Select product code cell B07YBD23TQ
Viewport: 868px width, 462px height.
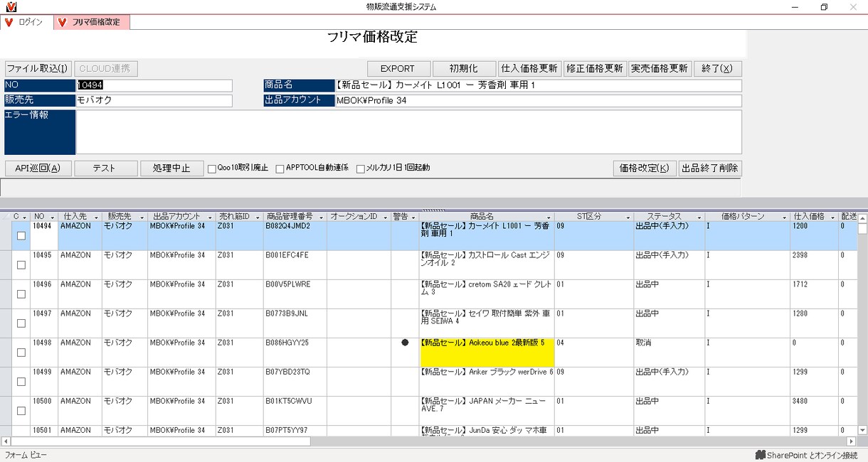click(x=295, y=382)
